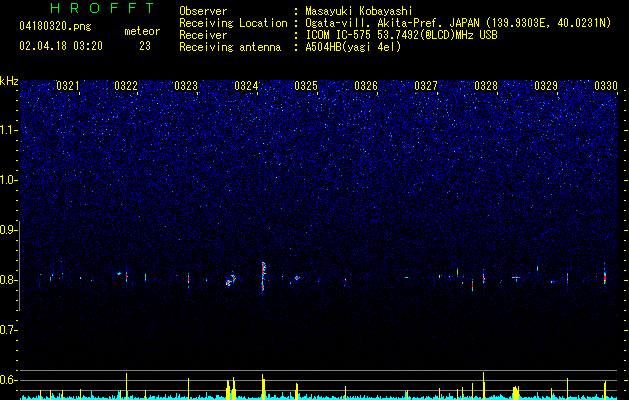
Task: Click the Receiving Location label
Action: pos(233,23)
